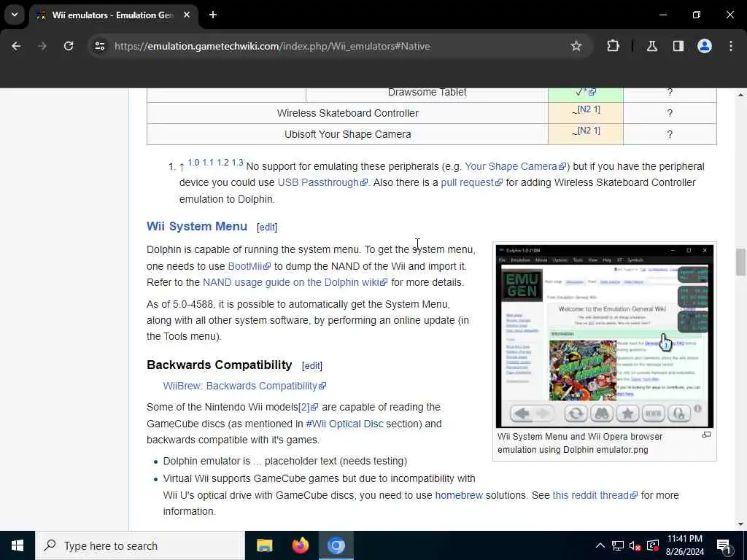
Task: Open the Chrome three-dot menu
Action: pyautogui.click(x=730, y=46)
